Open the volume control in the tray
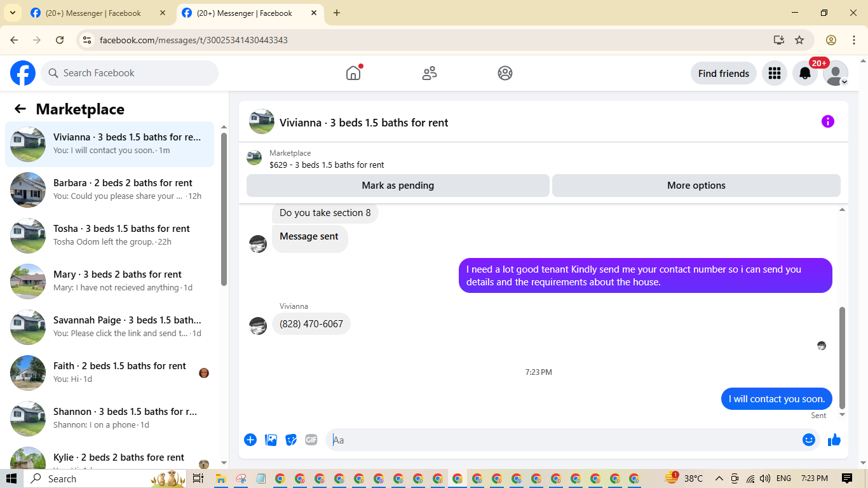This screenshot has height=488, width=868. [765, 478]
